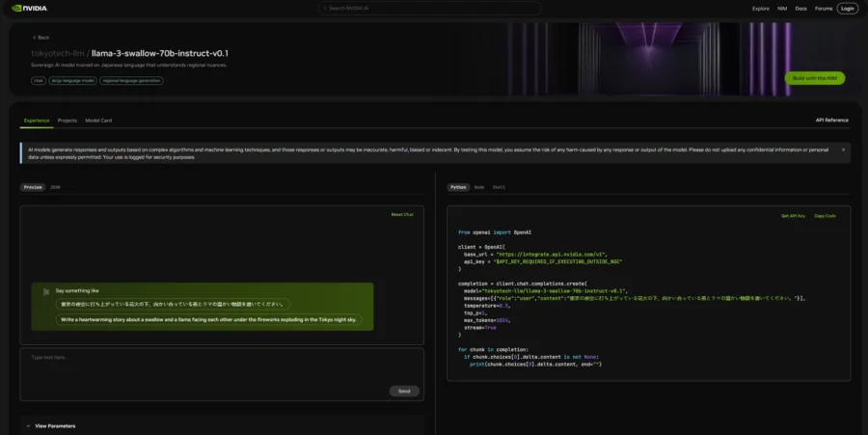Choose the English swallow and llama story prompt

tap(208, 320)
